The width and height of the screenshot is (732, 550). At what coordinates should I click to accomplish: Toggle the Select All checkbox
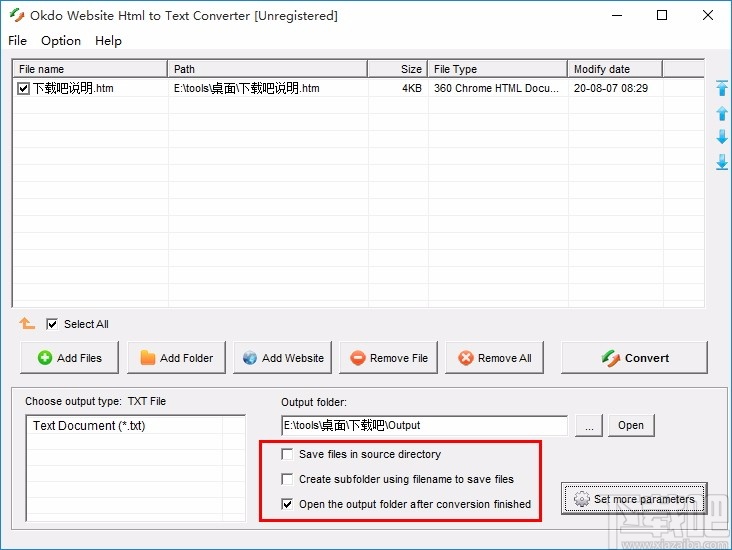coord(52,324)
